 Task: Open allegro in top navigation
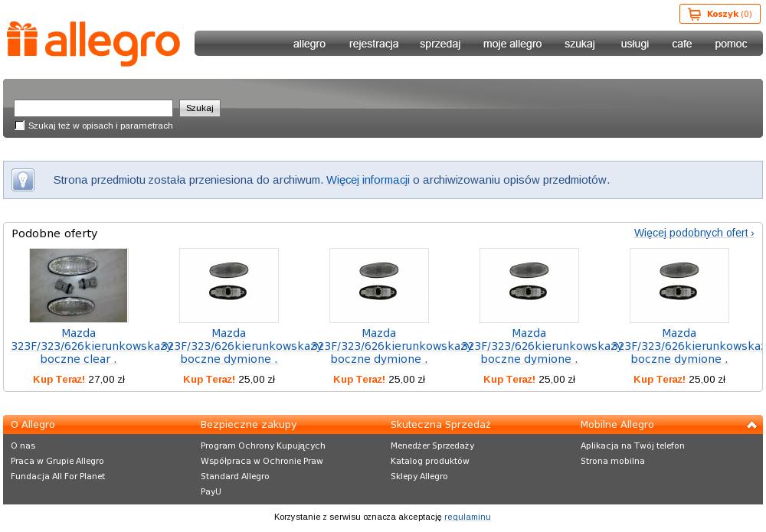309,44
